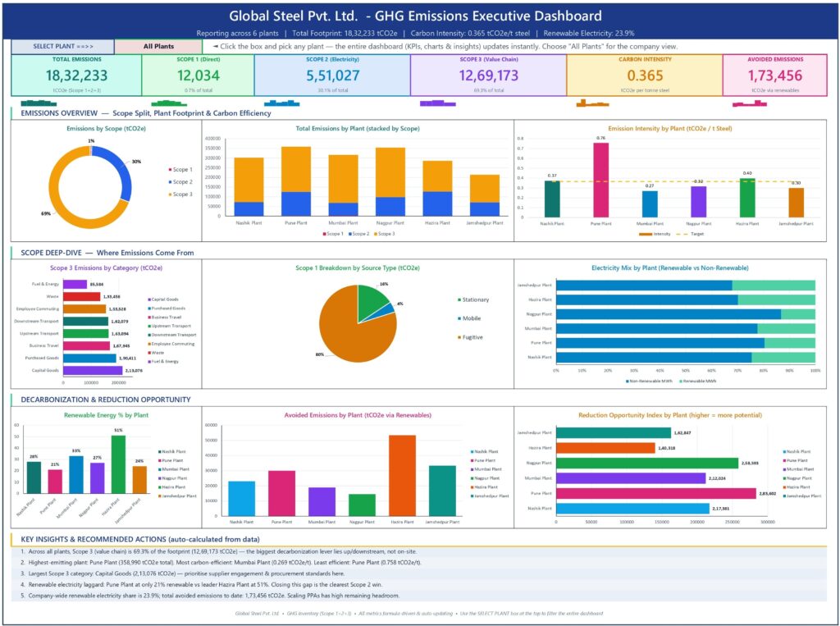Click Hazira Plant's 0.40 intensity bar
This screenshot has width=840, height=626.
click(x=747, y=198)
